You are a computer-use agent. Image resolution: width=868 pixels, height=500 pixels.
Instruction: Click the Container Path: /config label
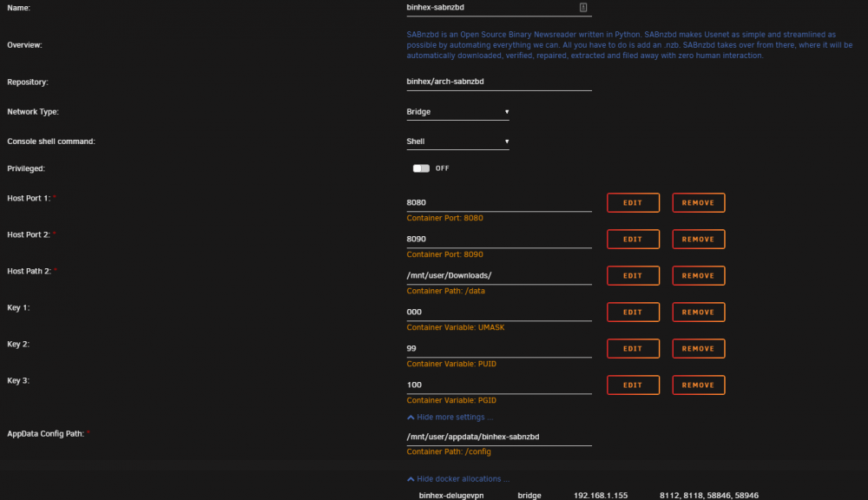click(449, 452)
